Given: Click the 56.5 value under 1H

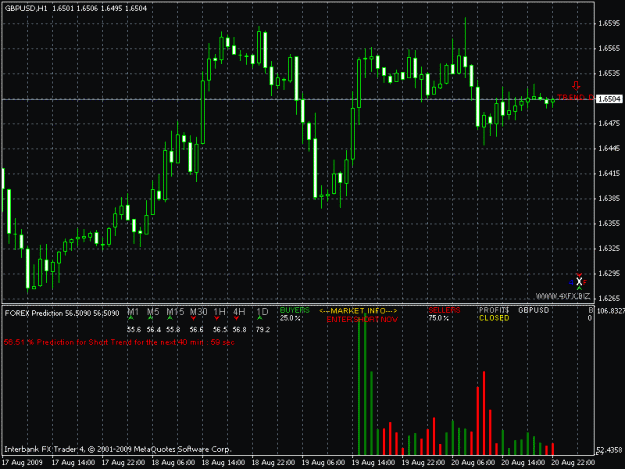Looking at the screenshot, I should point(220,330).
